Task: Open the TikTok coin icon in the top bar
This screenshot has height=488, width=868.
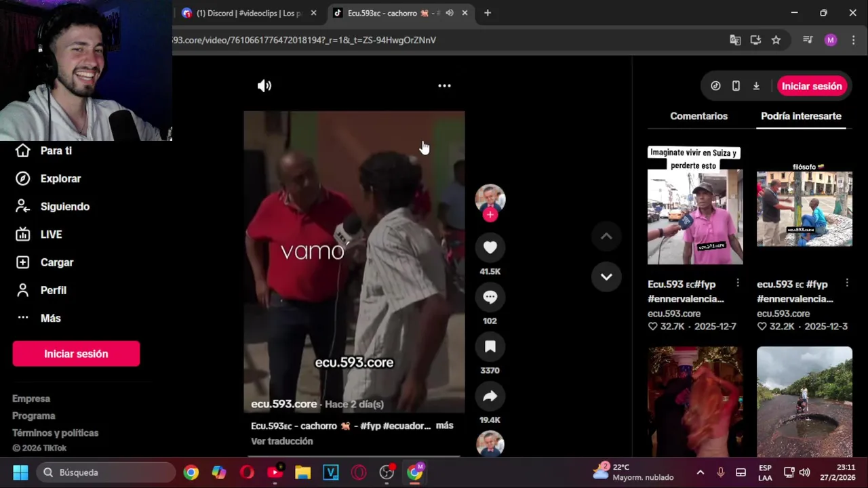Action: pos(715,86)
